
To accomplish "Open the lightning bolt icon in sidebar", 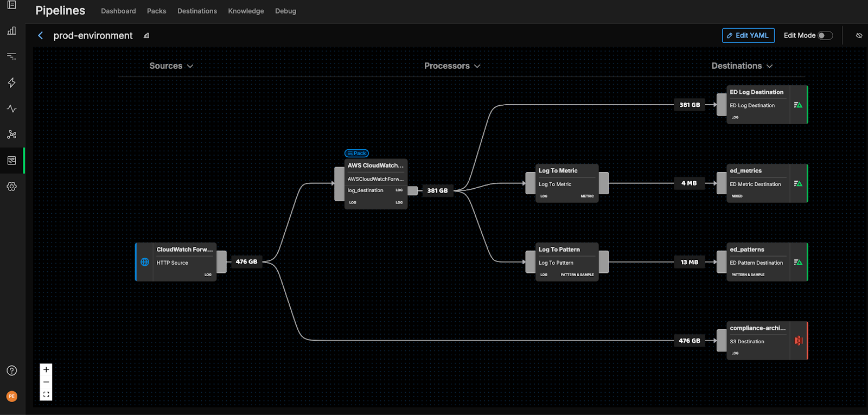I will point(11,82).
